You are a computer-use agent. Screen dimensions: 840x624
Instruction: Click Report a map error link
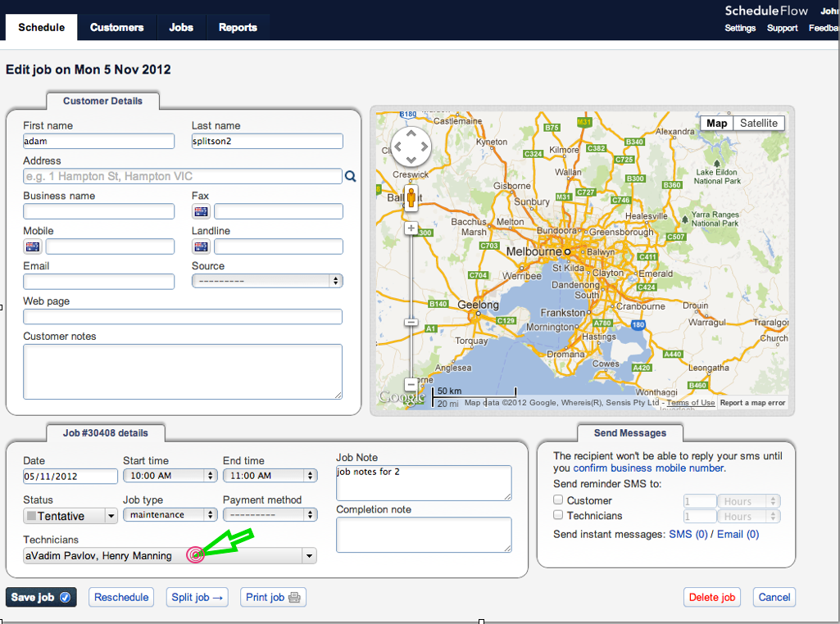click(752, 402)
